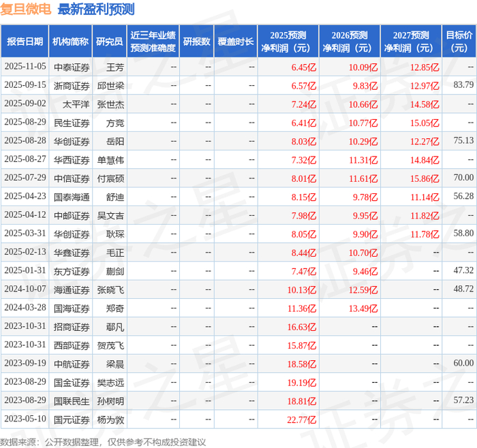Screen dimensions: 477x448
Task: Click analyst name 王芳
Action: pyautogui.click(x=115, y=67)
